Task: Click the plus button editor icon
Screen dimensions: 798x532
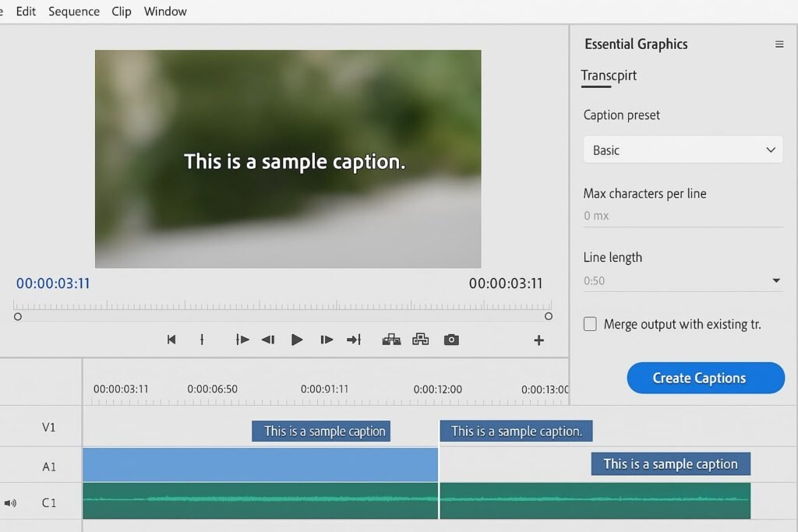Action: pos(538,340)
